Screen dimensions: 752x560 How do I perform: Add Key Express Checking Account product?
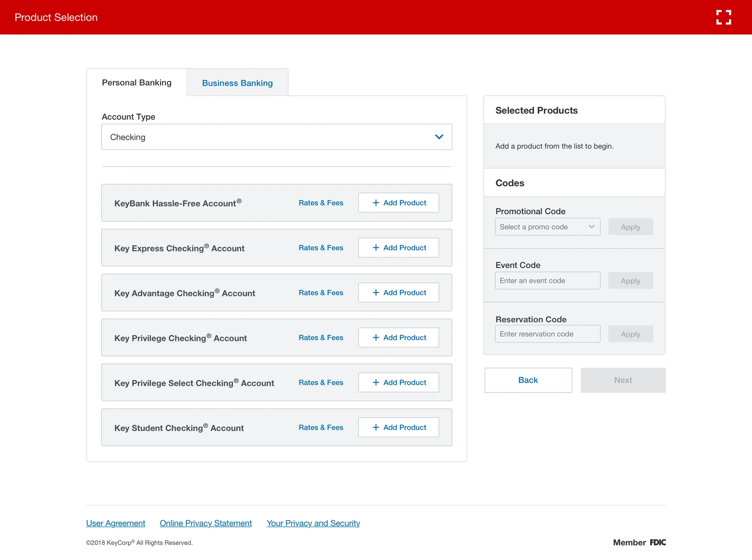[399, 248]
